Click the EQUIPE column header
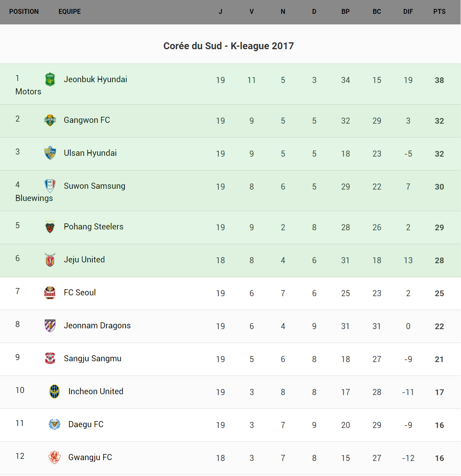Screen dimensions: 461x476 click(70, 12)
